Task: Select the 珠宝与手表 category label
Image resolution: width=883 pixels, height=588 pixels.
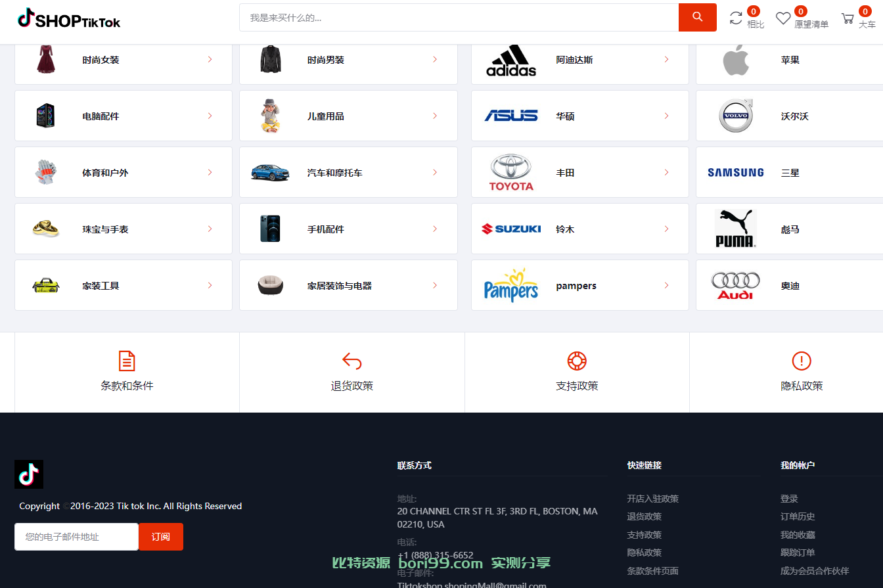Action: [105, 229]
